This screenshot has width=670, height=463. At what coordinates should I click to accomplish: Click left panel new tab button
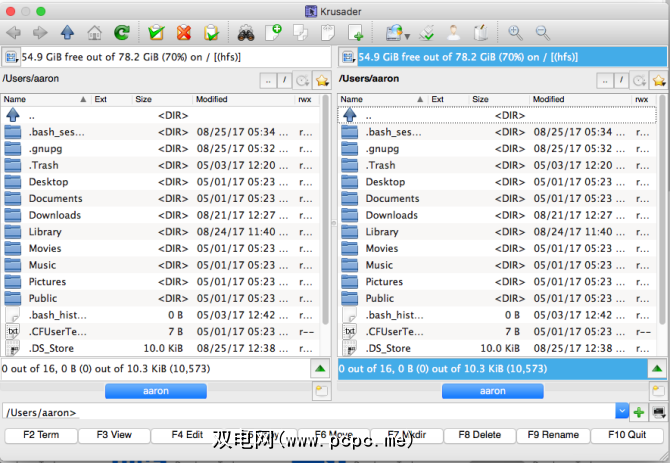321,391
